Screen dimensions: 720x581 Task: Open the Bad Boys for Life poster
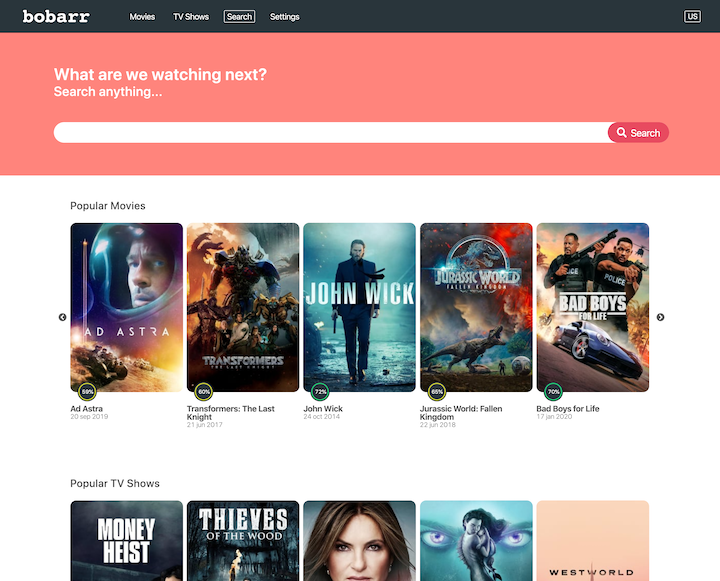593,307
